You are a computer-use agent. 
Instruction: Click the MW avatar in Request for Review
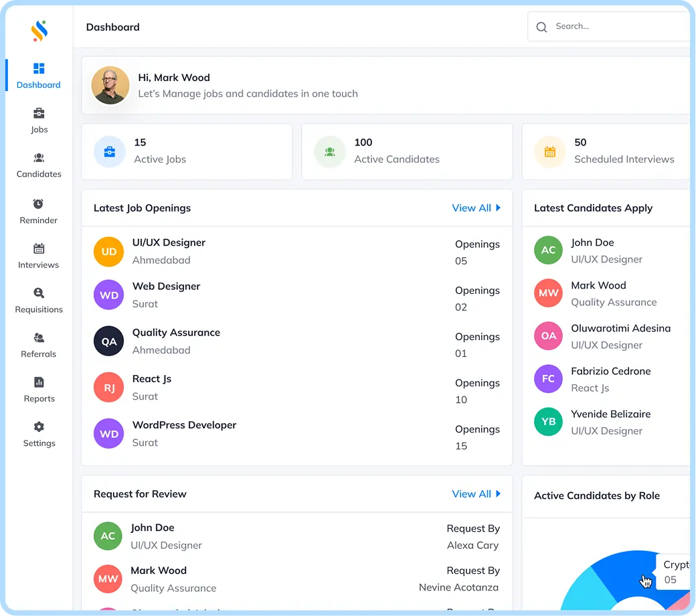108,579
